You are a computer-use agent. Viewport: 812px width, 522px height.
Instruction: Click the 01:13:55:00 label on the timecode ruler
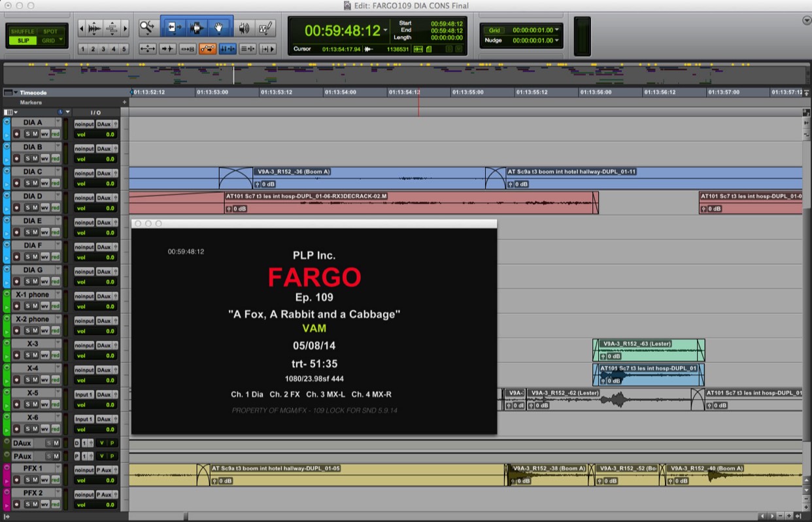pyautogui.click(x=467, y=92)
